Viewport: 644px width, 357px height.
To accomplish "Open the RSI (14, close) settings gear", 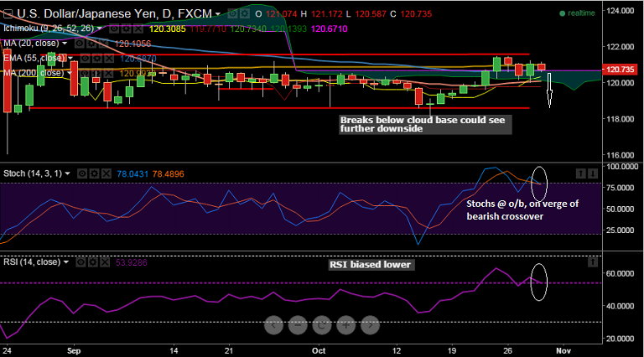I will [93, 262].
